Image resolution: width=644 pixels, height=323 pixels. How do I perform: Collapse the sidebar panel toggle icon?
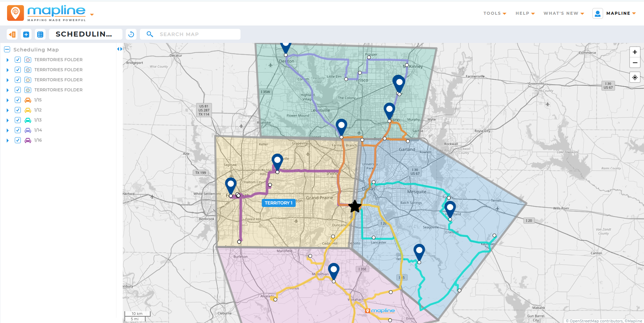tap(12, 34)
